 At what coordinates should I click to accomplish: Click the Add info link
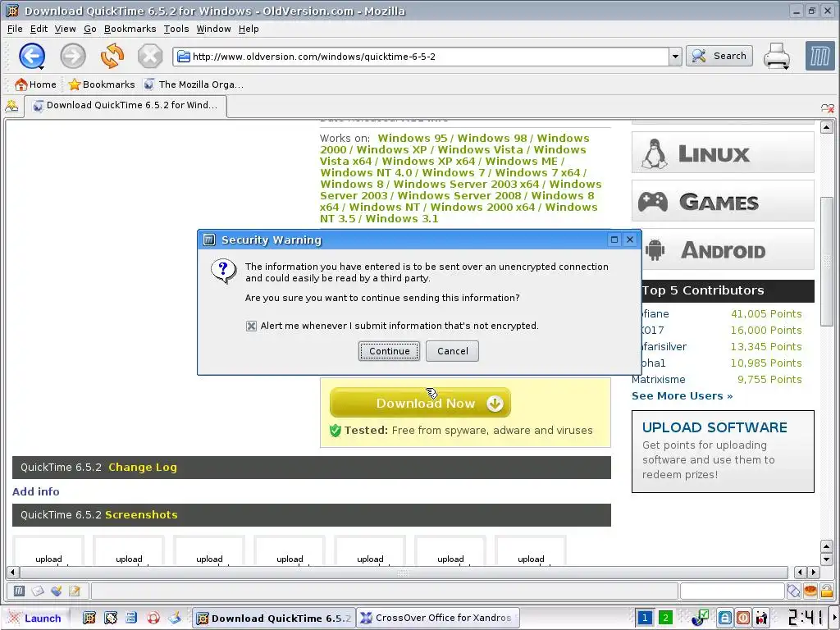click(x=36, y=491)
